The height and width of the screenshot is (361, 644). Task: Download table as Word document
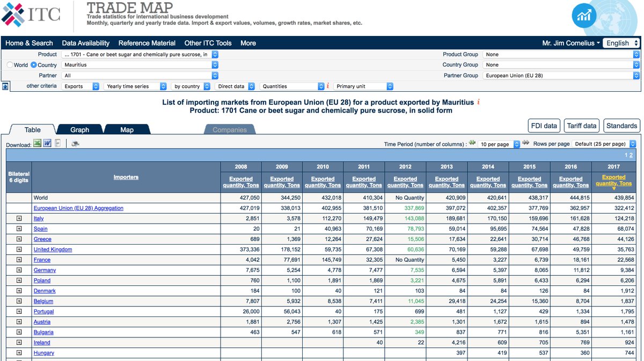point(47,144)
